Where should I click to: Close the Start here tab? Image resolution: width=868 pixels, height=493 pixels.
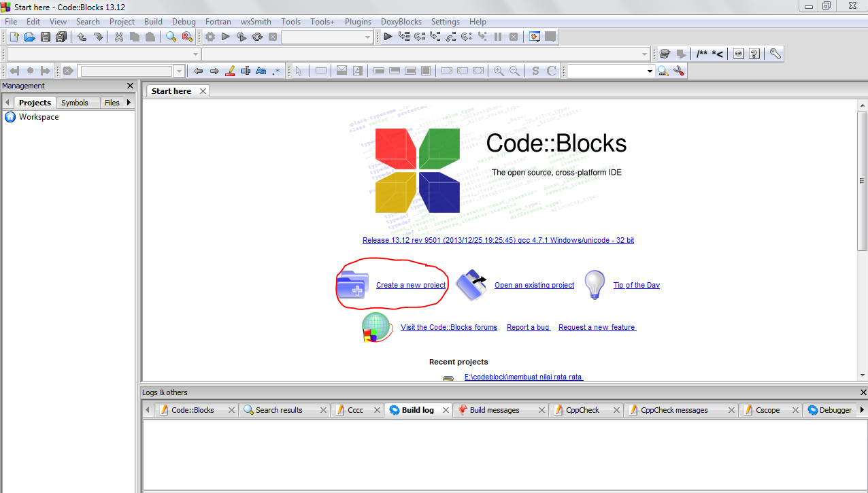[203, 91]
